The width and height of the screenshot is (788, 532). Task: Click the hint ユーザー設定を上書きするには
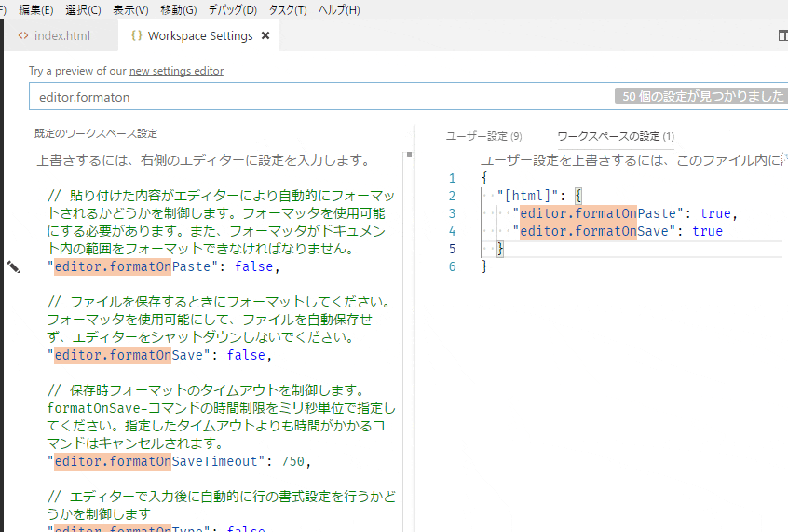point(633,160)
